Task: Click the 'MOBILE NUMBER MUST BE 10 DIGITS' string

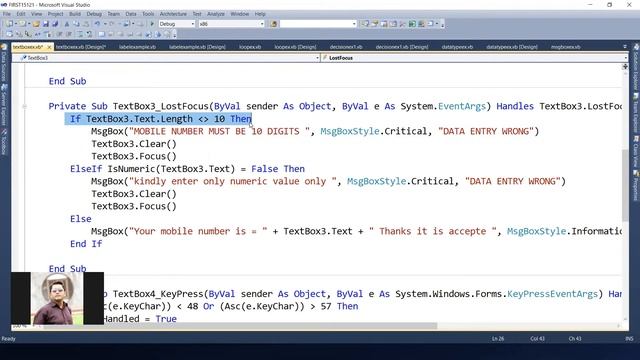Action: [x=219, y=131]
